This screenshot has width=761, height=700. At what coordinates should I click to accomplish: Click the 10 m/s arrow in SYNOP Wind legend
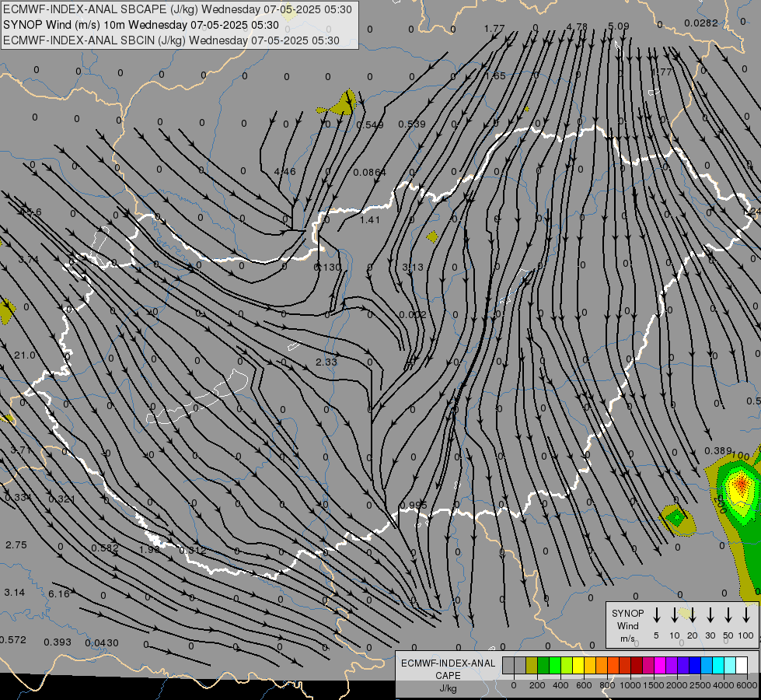click(674, 614)
